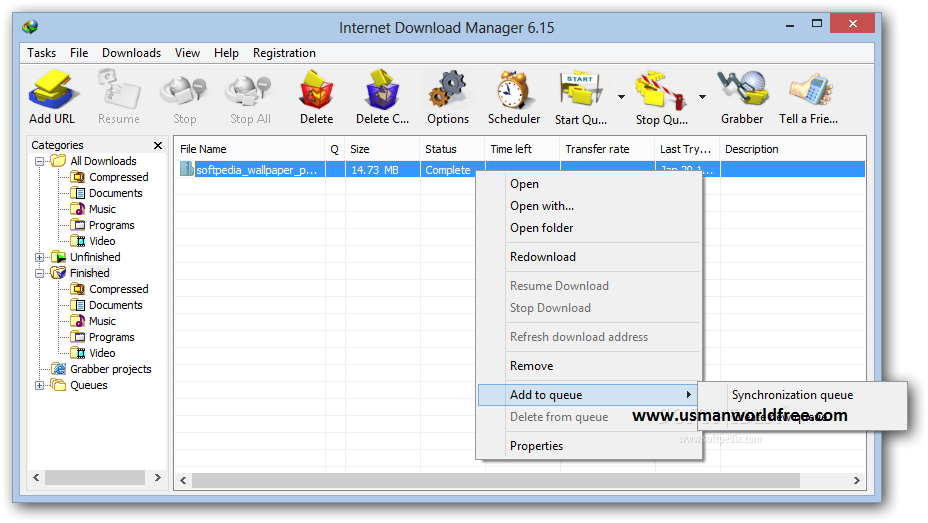Collapse the Finished tree node
The height and width of the screenshot is (523, 928).
click(39, 273)
